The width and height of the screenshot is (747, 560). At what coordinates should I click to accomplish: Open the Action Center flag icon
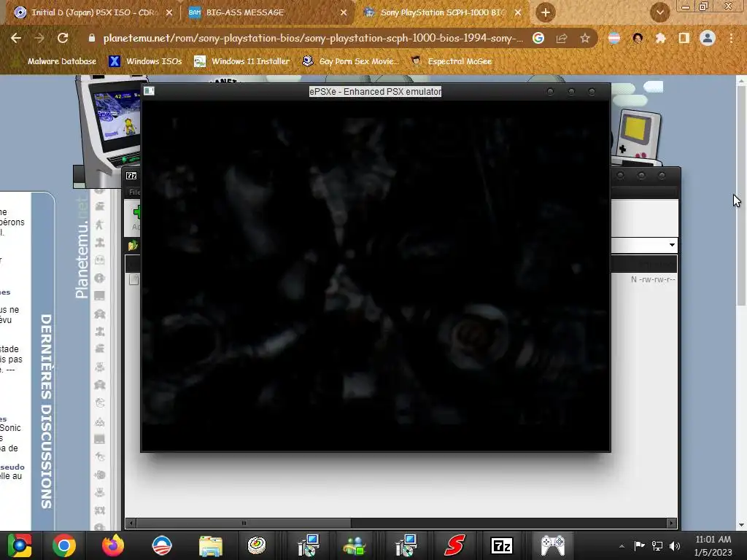tap(639, 545)
